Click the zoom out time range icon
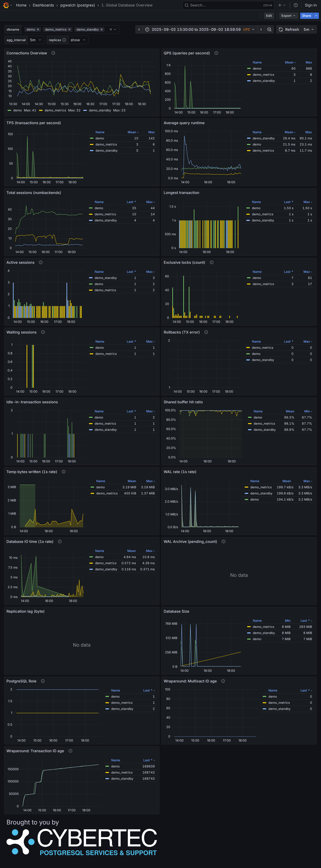 269,30
